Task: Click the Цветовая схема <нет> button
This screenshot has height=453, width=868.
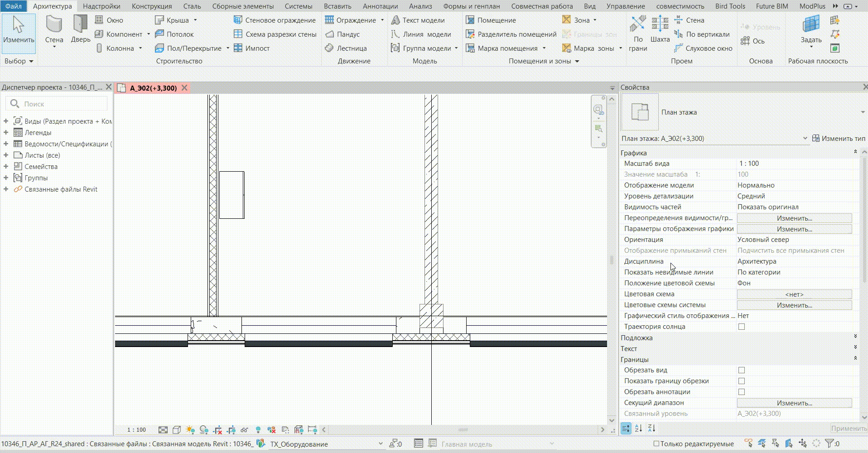Action: 795,294
